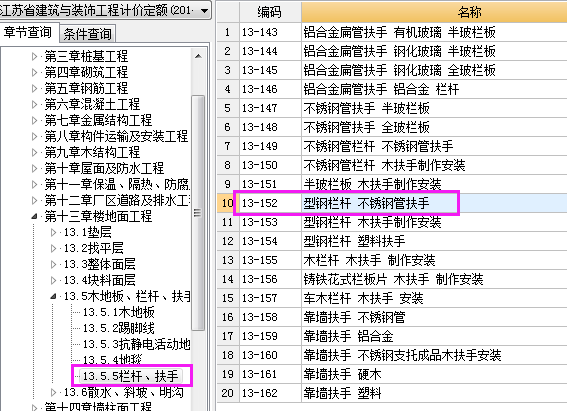Image resolution: width=567 pixels, height=411 pixels.
Task: Expand the 13.1垫层 subsection arrow
Action: [54, 232]
